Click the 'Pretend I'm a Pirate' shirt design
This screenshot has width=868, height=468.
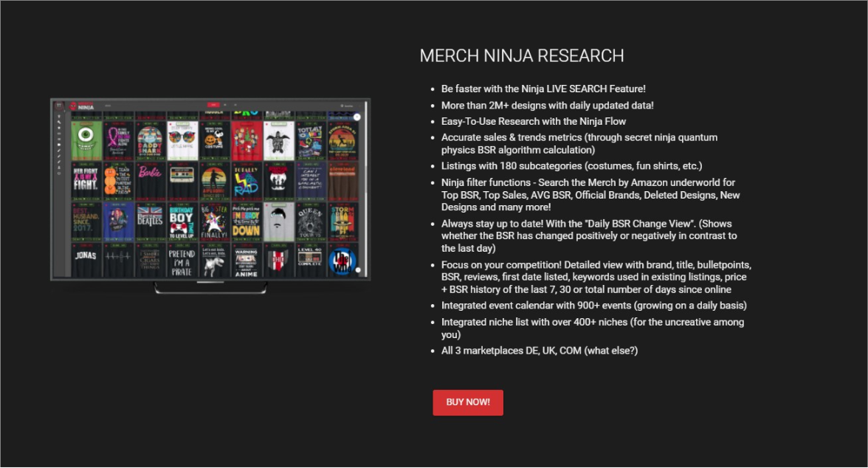point(182,261)
